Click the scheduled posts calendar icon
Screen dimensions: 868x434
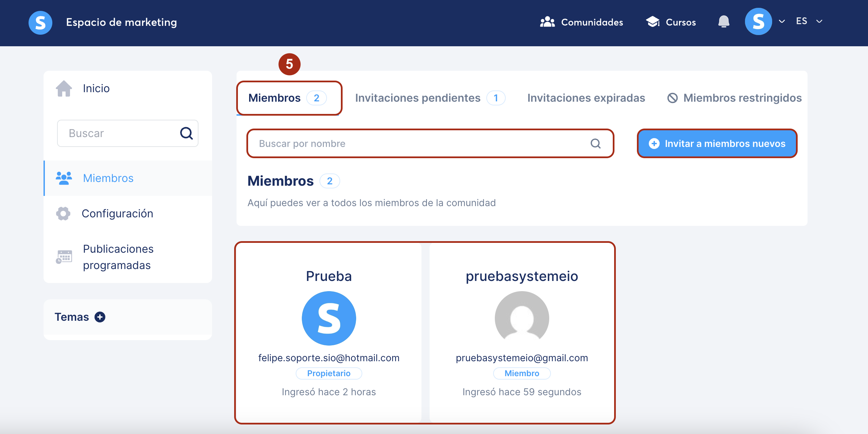tap(64, 257)
